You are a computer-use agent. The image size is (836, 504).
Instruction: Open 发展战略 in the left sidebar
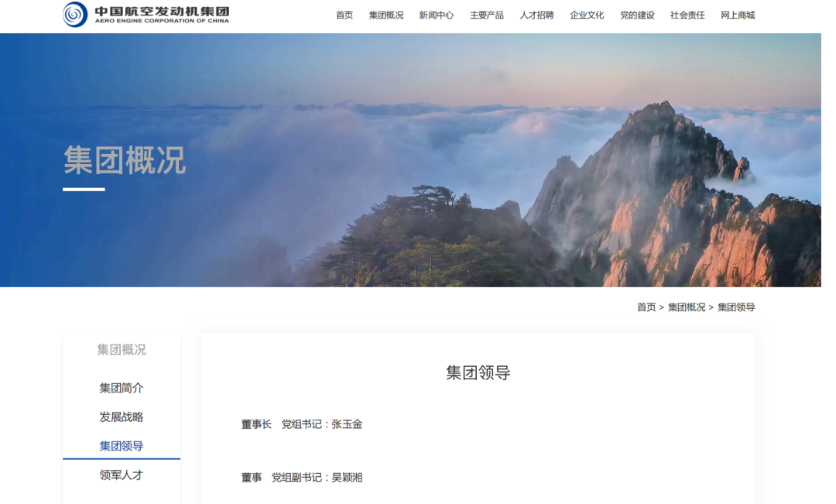(x=122, y=417)
